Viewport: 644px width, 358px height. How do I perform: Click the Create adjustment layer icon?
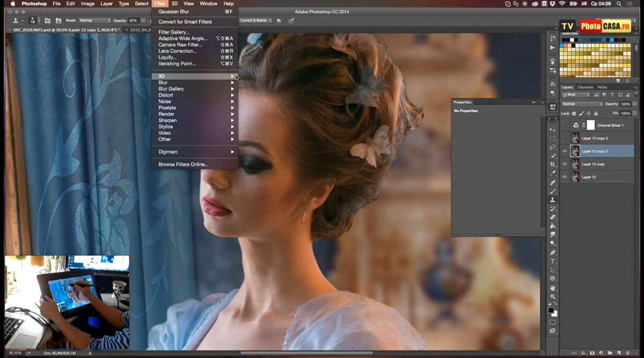coord(601,353)
